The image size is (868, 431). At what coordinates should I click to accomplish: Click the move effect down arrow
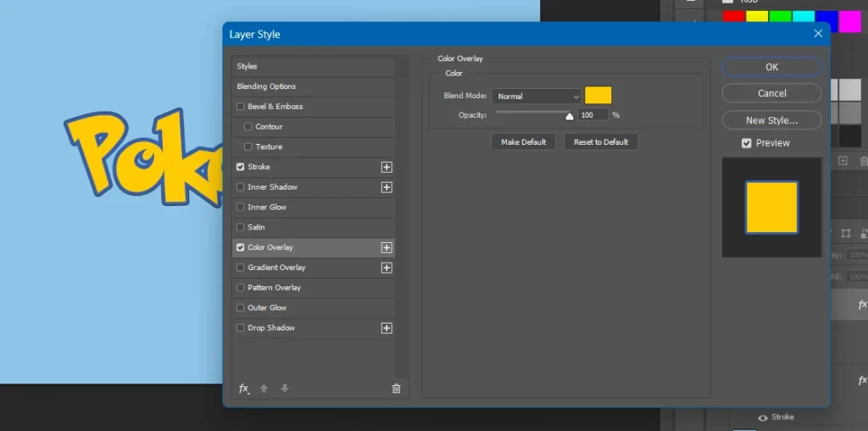(285, 389)
